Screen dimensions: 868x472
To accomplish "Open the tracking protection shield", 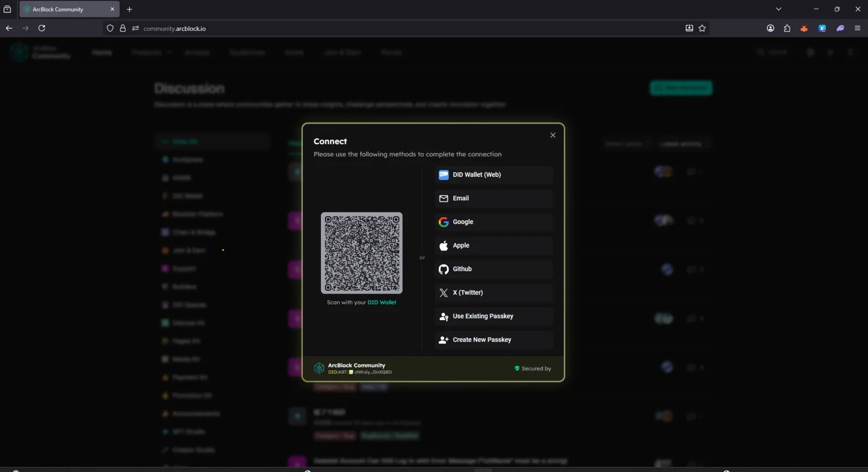I will [x=110, y=28].
